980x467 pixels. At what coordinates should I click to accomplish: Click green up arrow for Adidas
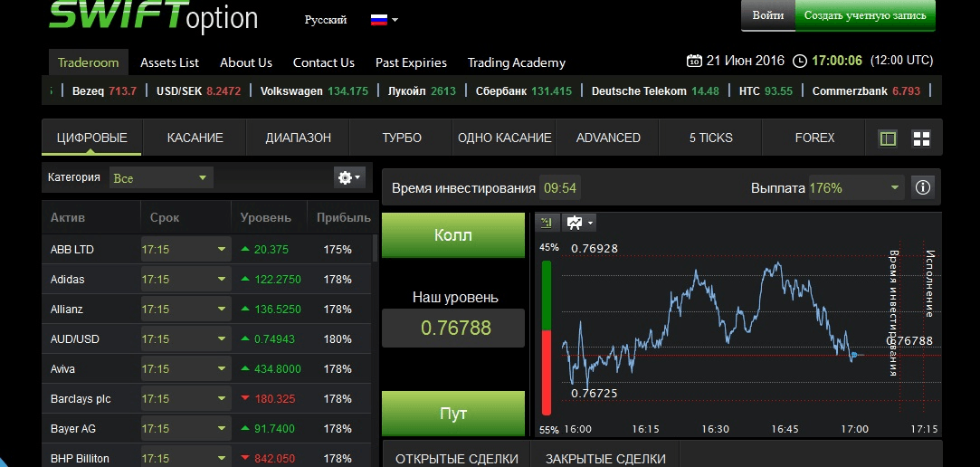[x=245, y=279]
